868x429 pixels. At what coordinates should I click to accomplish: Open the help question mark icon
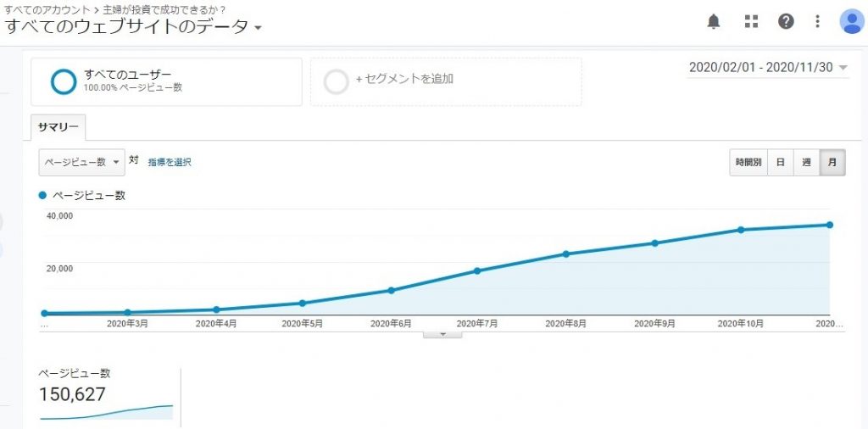(x=786, y=21)
